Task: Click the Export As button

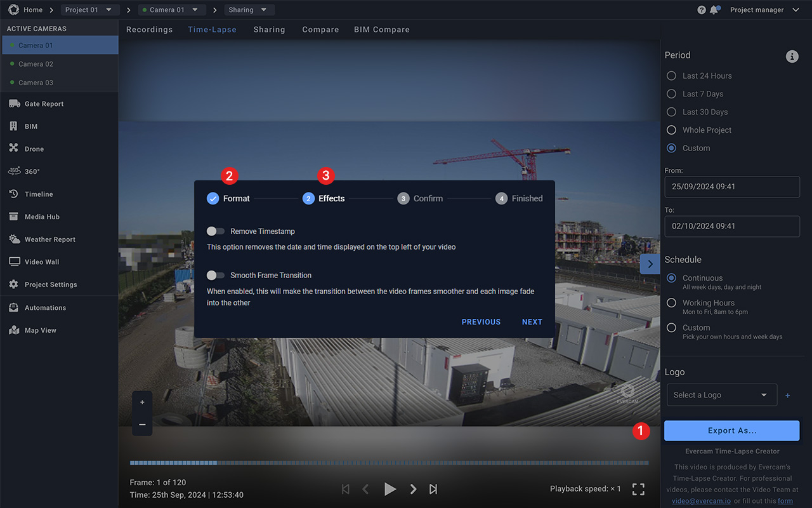Action: click(731, 431)
